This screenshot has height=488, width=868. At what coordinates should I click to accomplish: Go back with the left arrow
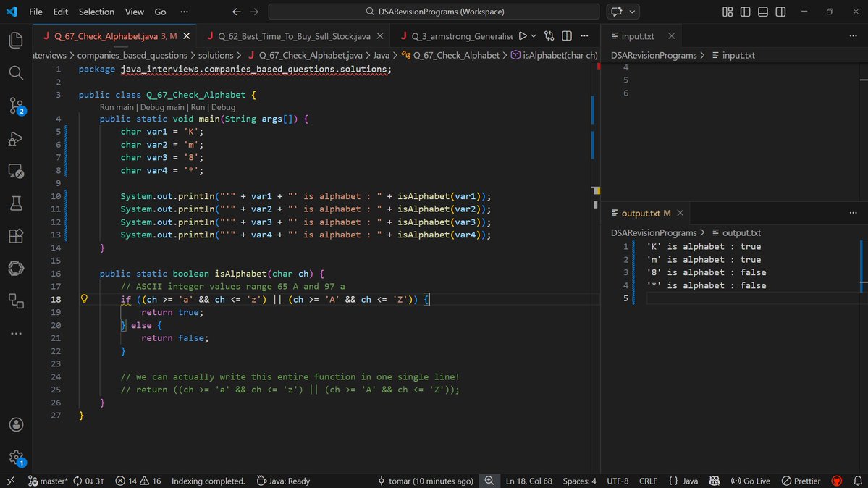(237, 12)
